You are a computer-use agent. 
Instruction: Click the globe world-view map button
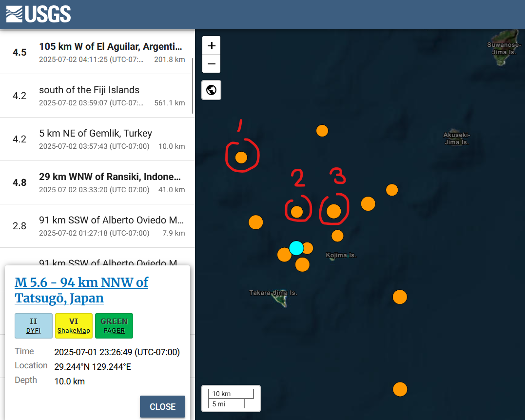[x=211, y=90]
